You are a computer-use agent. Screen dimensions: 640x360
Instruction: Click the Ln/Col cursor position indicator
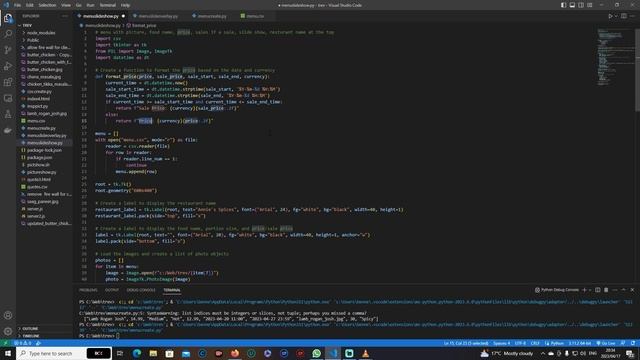[x=466, y=343]
